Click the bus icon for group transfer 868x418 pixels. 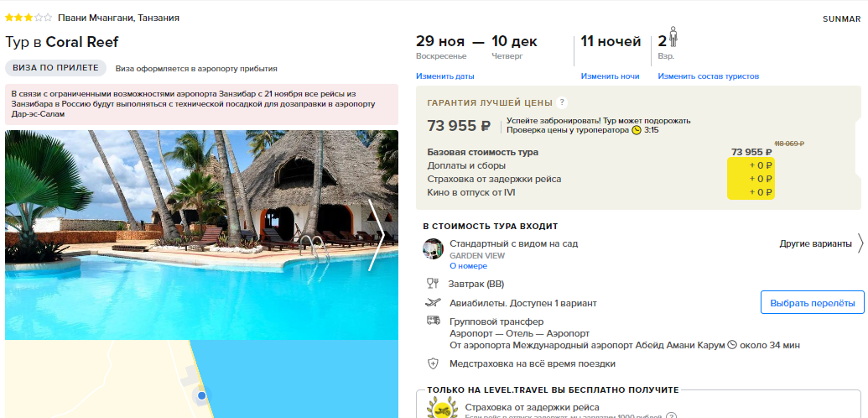click(x=433, y=321)
